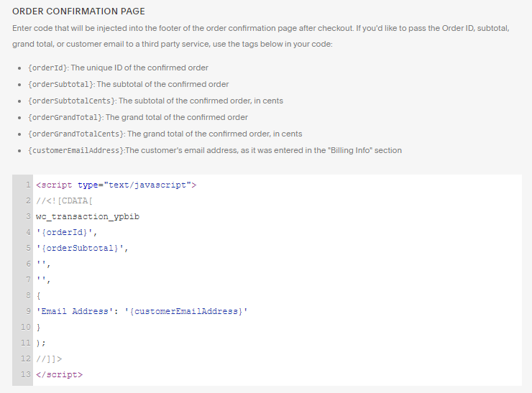532x393 pixels.
Task: Click the //]]> comment on line 12
Action: [x=49, y=359]
